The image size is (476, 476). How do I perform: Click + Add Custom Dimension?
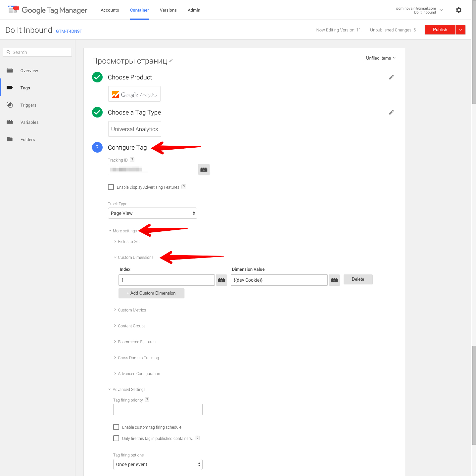pos(151,293)
